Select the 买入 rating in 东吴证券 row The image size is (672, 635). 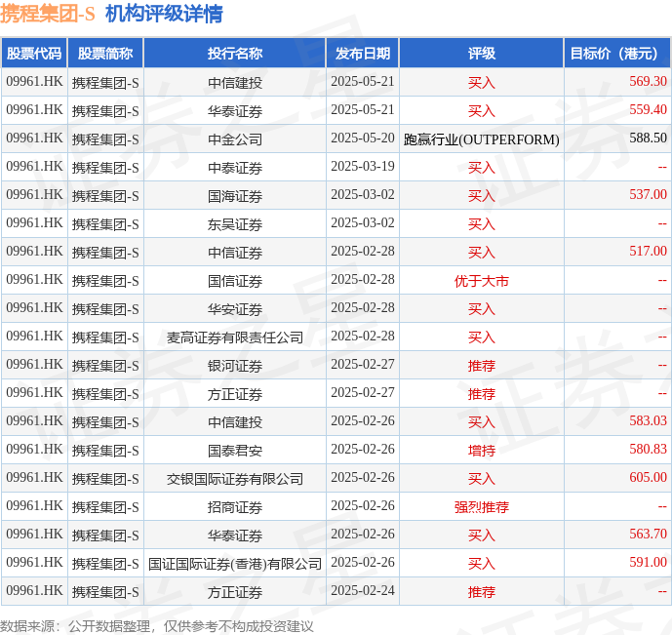click(x=481, y=224)
